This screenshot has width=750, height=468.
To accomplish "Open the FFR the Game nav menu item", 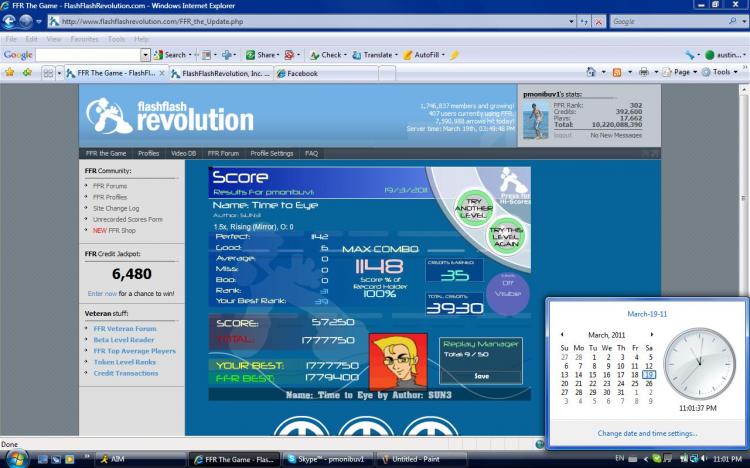I will pyautogui.click(x=106, y=154).
